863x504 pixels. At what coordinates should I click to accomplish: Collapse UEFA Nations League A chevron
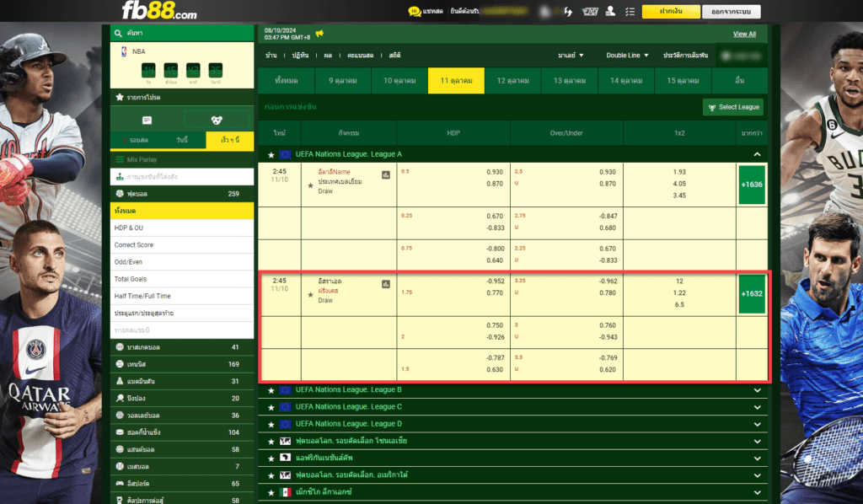(x=758, y=154)
